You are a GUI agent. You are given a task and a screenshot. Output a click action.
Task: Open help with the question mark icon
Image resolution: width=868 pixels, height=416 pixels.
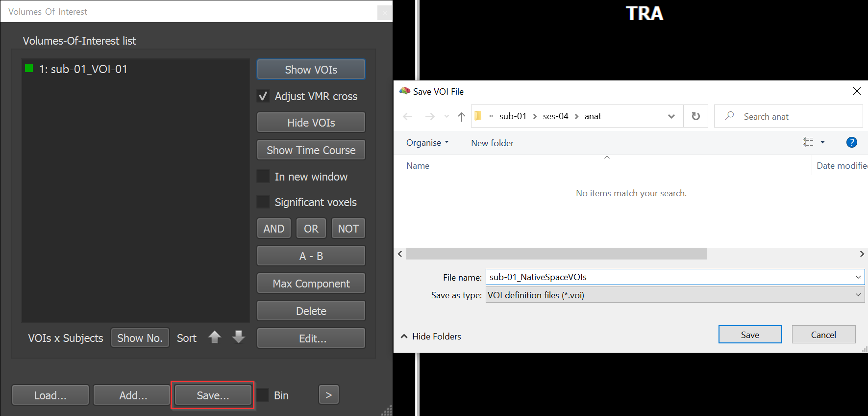(852, 142)
